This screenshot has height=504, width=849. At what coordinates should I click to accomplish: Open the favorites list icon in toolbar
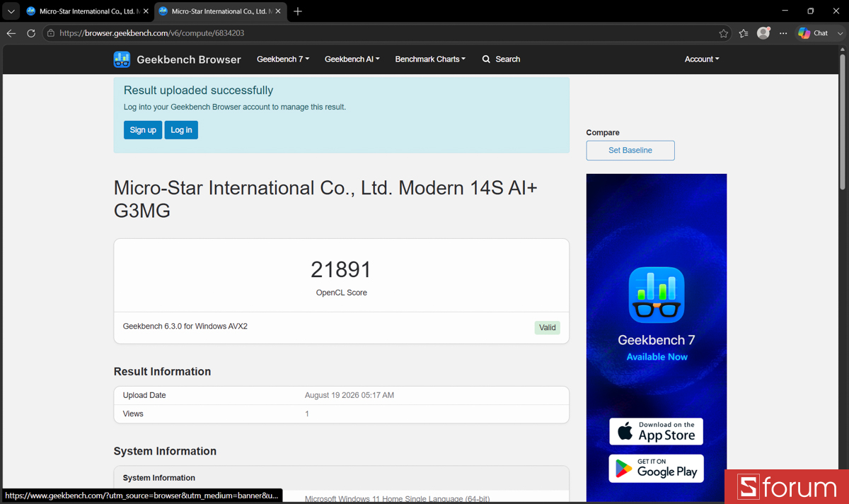[x=743, y=33]
